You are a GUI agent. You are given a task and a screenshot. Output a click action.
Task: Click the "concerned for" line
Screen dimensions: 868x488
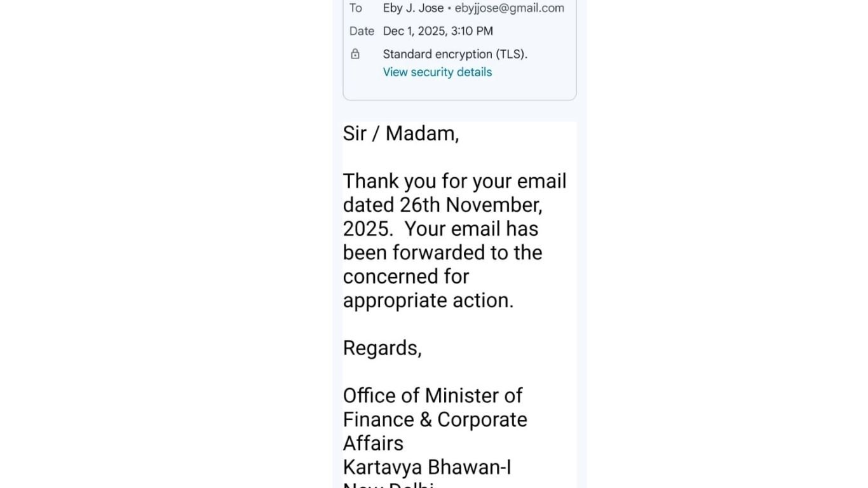click(x=405, y=276)
